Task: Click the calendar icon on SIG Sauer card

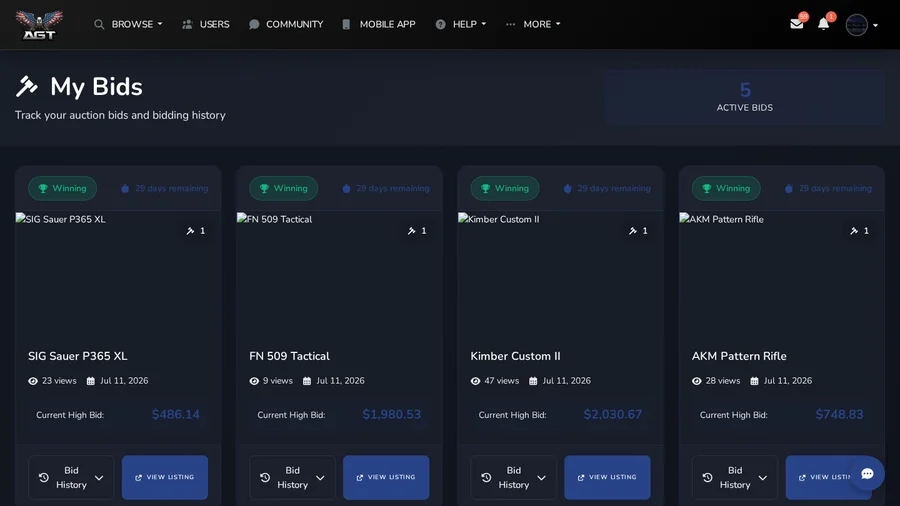Action: pos(91,381)
